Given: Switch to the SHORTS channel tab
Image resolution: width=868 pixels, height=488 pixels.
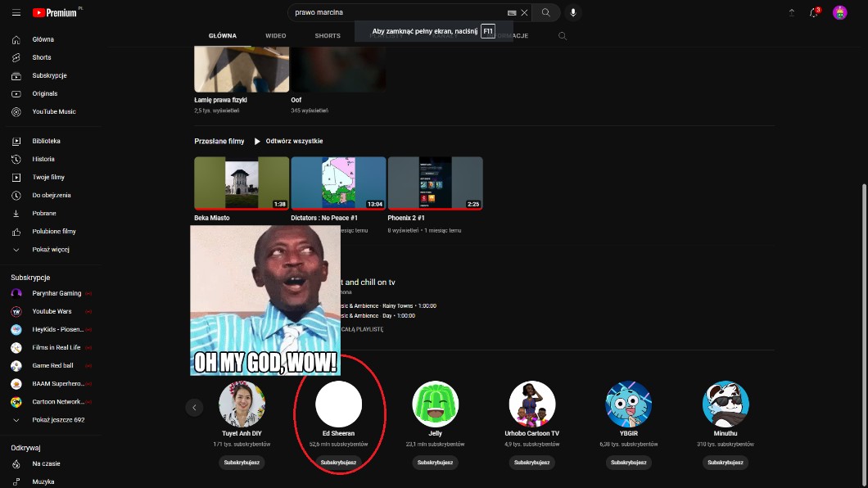Looking at the screenshot, I should pos(328,36).
